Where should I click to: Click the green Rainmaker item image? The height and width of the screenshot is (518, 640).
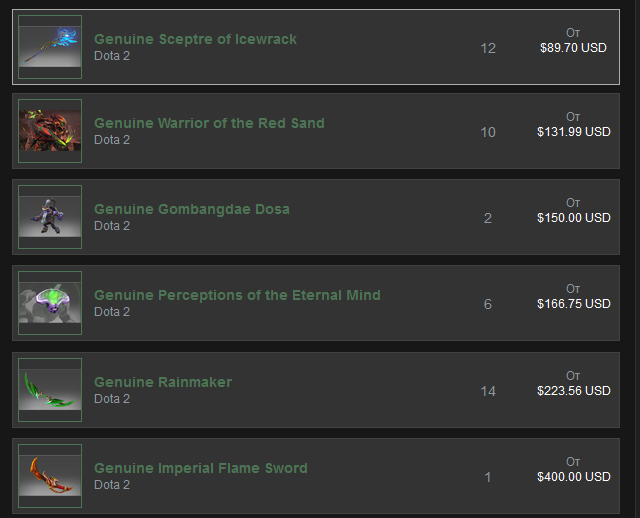(x=50, y=390)
